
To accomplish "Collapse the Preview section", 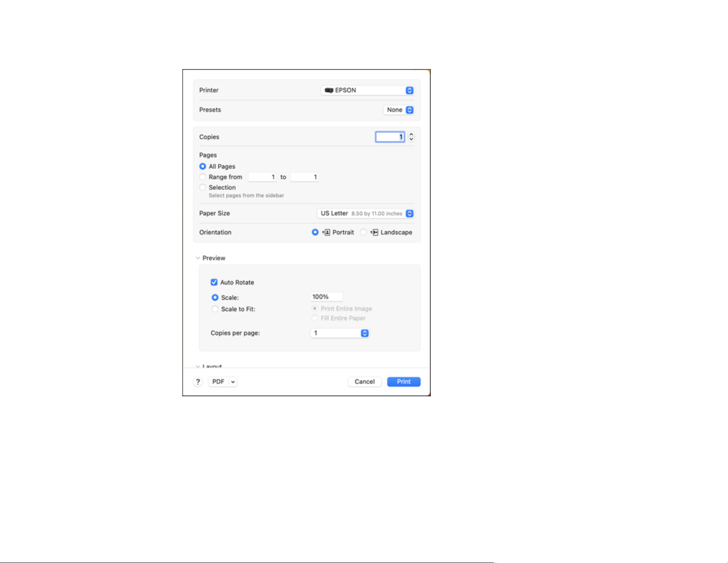I will tap(198, 258).
